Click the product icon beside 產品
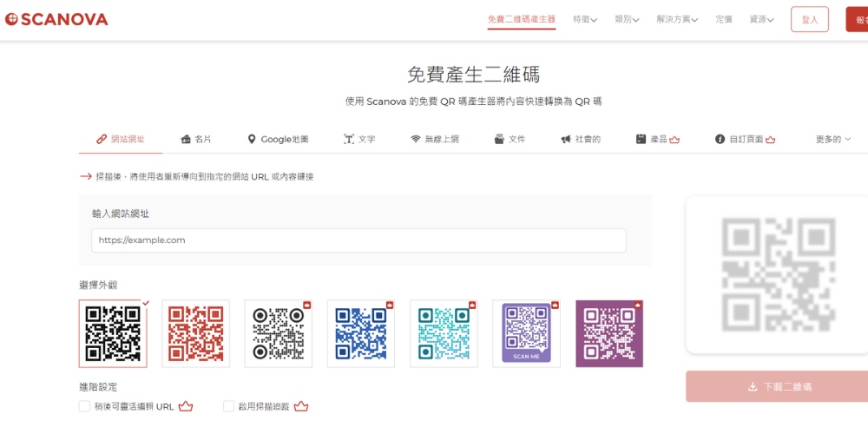The height and width of the screenshot is (434, 868). [x=641, y=140]
